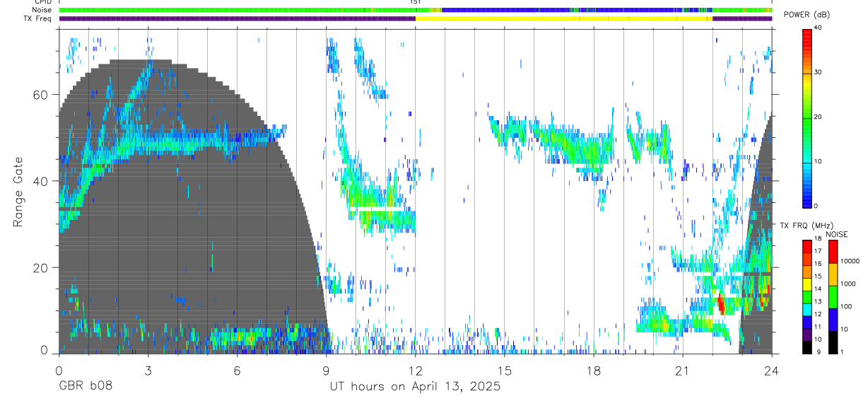Screen dimensions: 868x401
Task: Click the yellow segment of the TX Freq strip
Action: (x=564, y=18)
